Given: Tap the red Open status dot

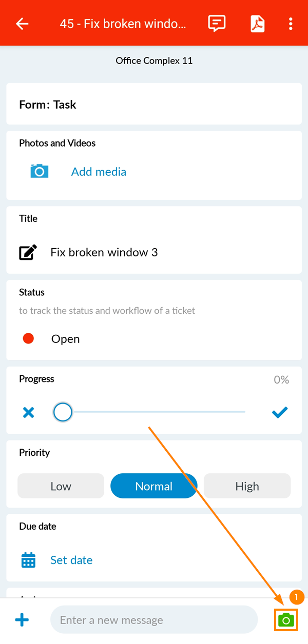Looking at the screenshot, I should [29, 338].
